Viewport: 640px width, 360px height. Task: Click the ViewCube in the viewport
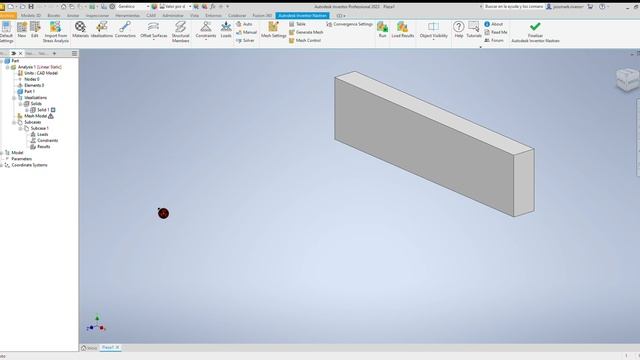click(x=627, y=79)
